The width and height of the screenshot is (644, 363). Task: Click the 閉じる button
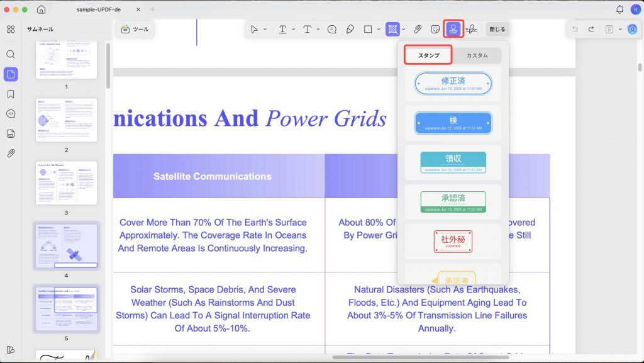[x=497, y=29]
